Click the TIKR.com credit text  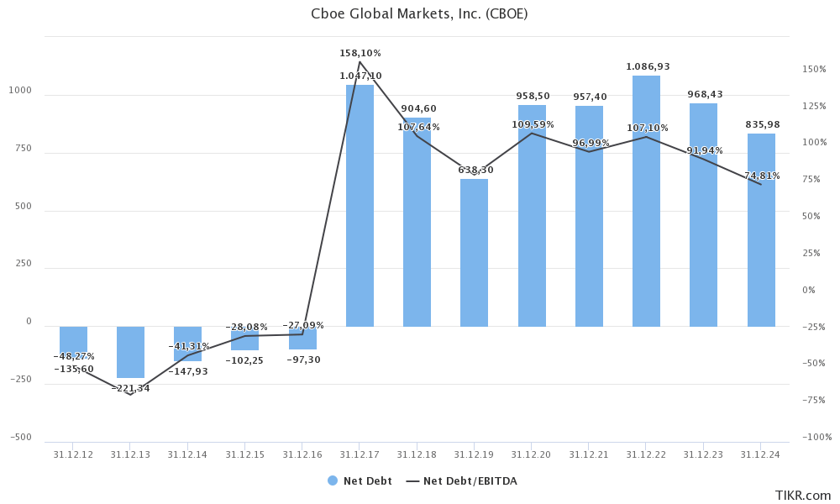(x=803, y=496)
